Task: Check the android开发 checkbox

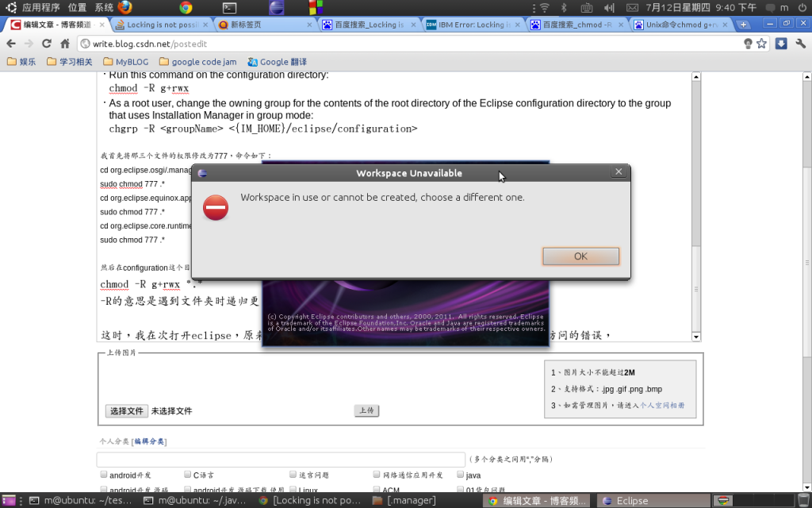Action: point(103,474)
